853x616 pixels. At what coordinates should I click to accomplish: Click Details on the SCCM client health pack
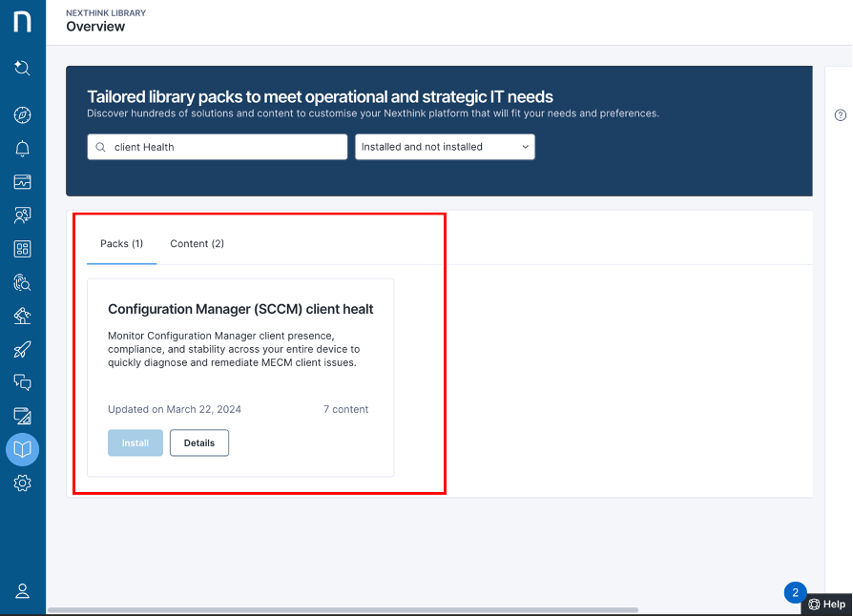click(198, 442)
